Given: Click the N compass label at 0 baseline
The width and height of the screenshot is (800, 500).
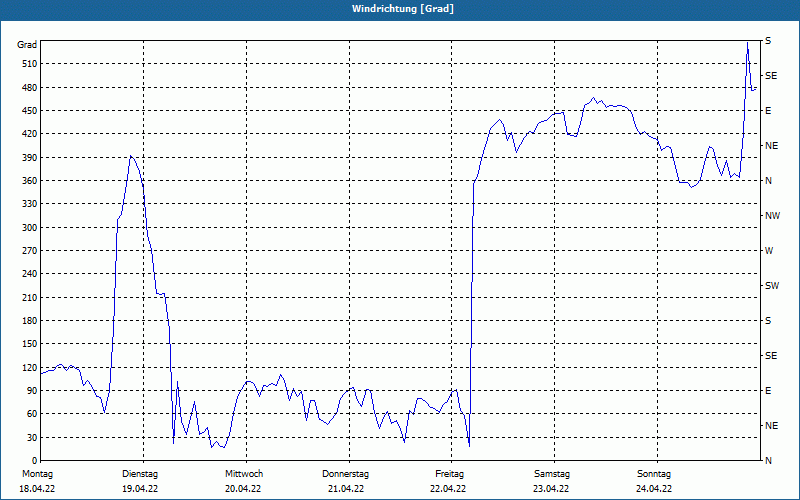Looking at the screenshot, I should click(x=768, y=461).
